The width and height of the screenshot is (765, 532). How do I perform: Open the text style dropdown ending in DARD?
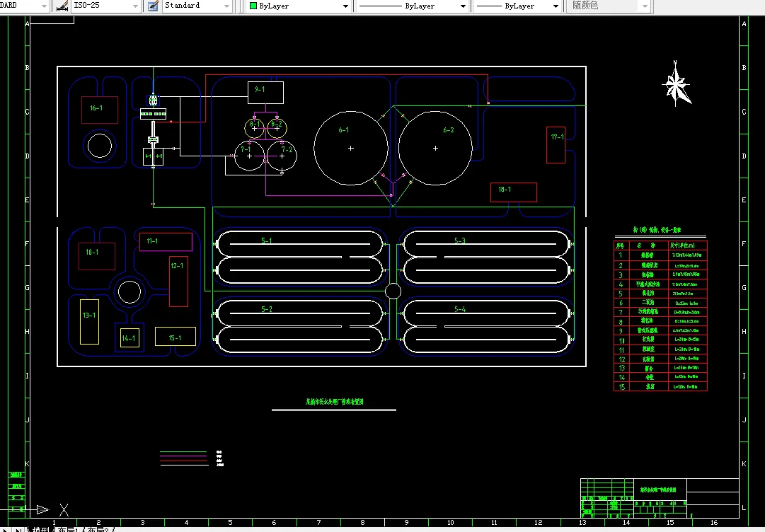point(45,6)
